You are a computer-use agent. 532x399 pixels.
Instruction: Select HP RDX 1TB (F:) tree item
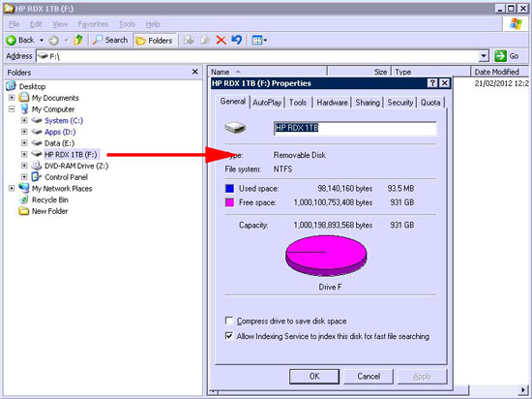pyautogui.click(x=71, y=155)
